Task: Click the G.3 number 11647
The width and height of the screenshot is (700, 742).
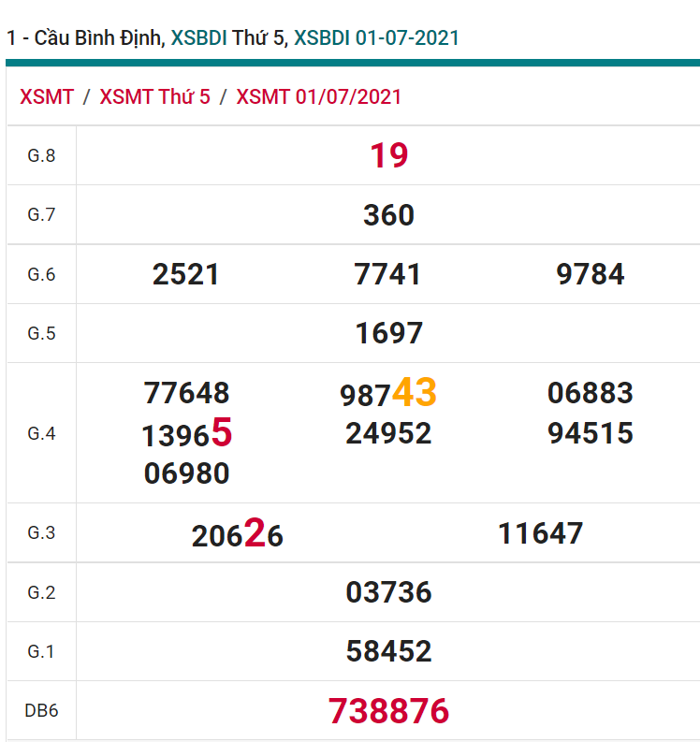Action: click(x=541, y=533)
